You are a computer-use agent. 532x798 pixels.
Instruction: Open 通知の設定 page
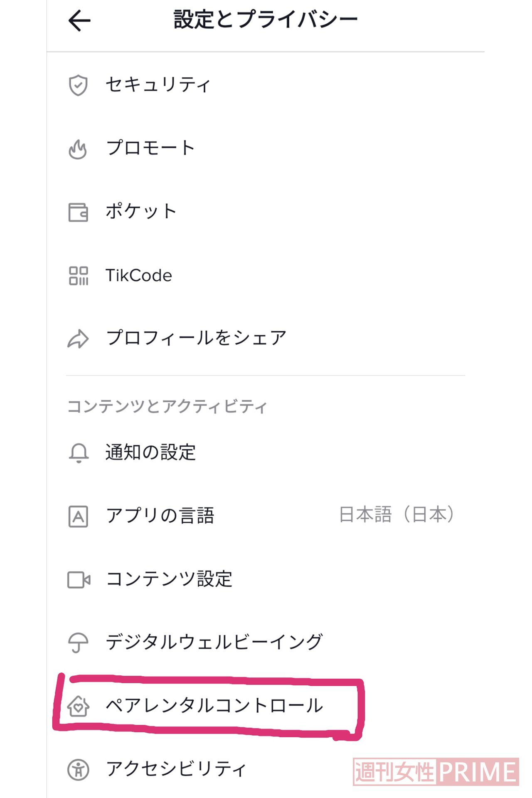150,453
